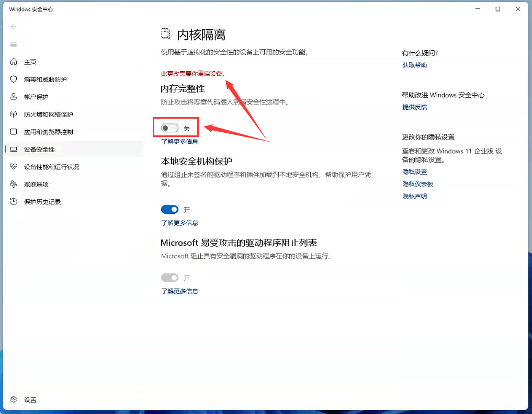The height and width of the screenshot is (414, 532).
Task: Turn off the 本地安全机构保护 toggle
Action: tap(169, 210)
